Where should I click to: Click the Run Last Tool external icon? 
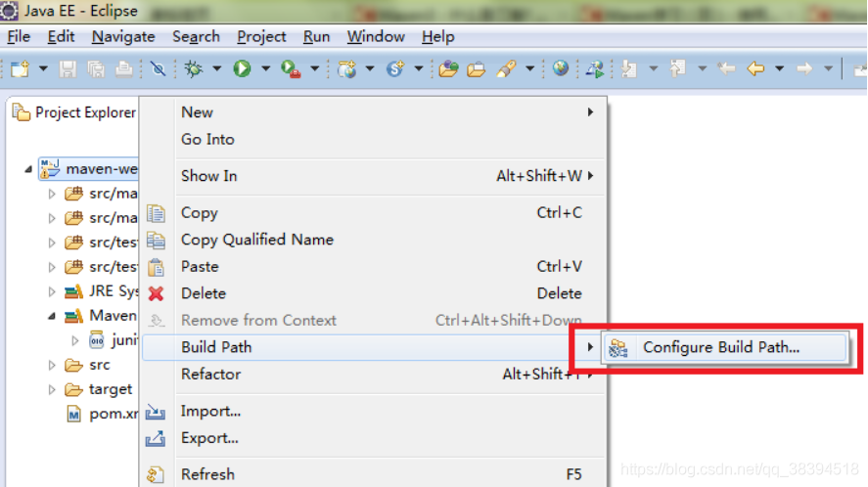tap(291, 69)
